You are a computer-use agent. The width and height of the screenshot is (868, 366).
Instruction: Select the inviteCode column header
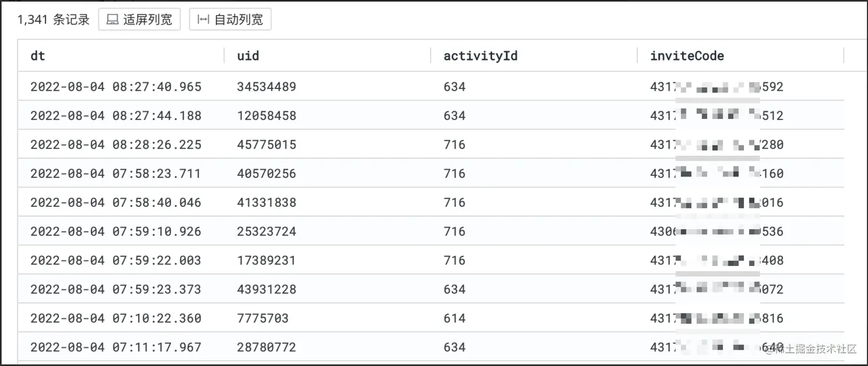pos(687,56)
